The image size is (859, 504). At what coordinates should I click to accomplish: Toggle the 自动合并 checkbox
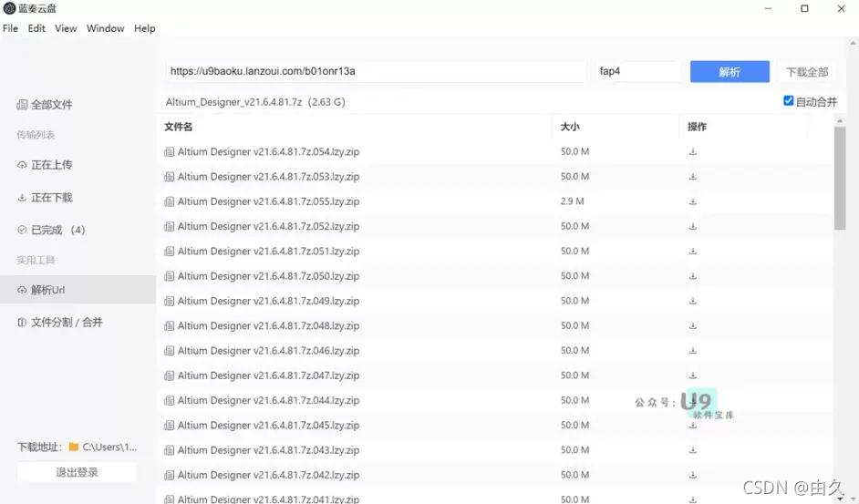[x=789, y=101]
